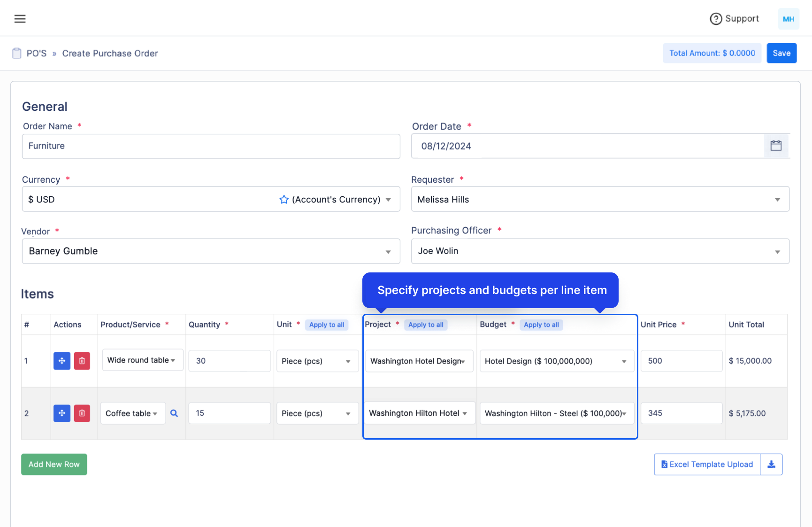
Task: Click the drag handle icon on row 2
Action: coord(61,413)
